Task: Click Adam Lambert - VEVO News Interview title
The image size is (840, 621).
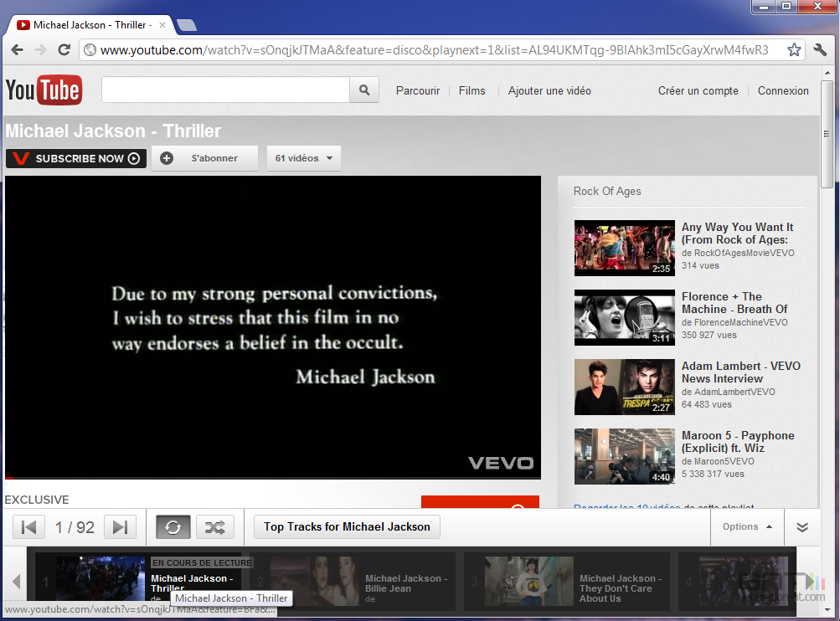Action: (x=741, y=372)
